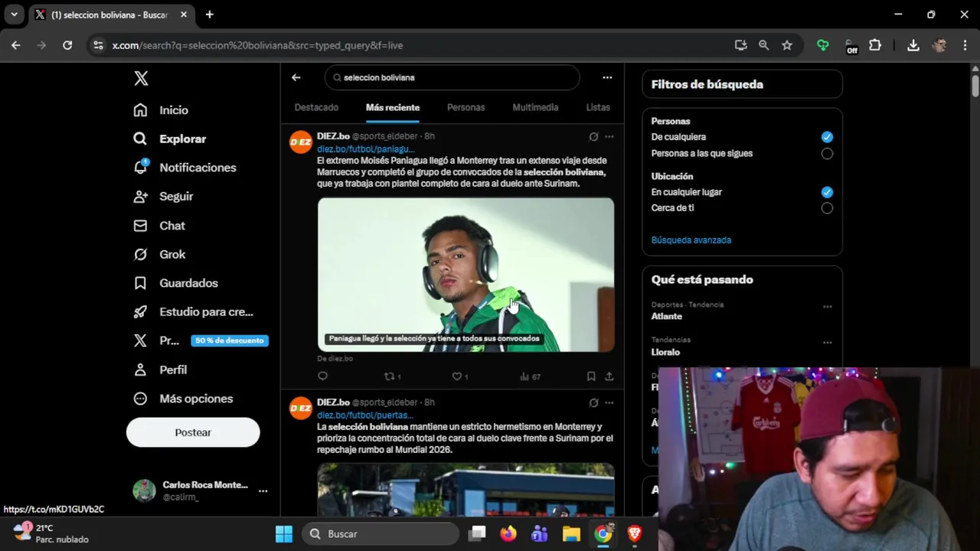Switch to the Personas tab
The height and width of the screenshot is (551, 980).
[x=466, y=108]
